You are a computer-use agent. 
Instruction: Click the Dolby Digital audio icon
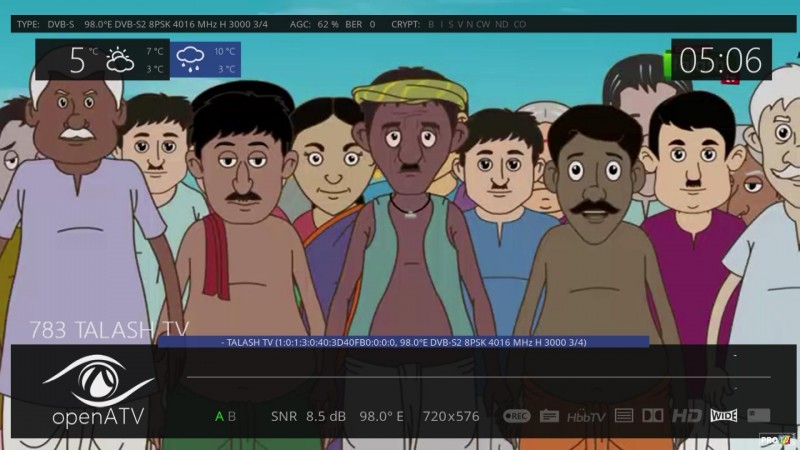point(652,416)
